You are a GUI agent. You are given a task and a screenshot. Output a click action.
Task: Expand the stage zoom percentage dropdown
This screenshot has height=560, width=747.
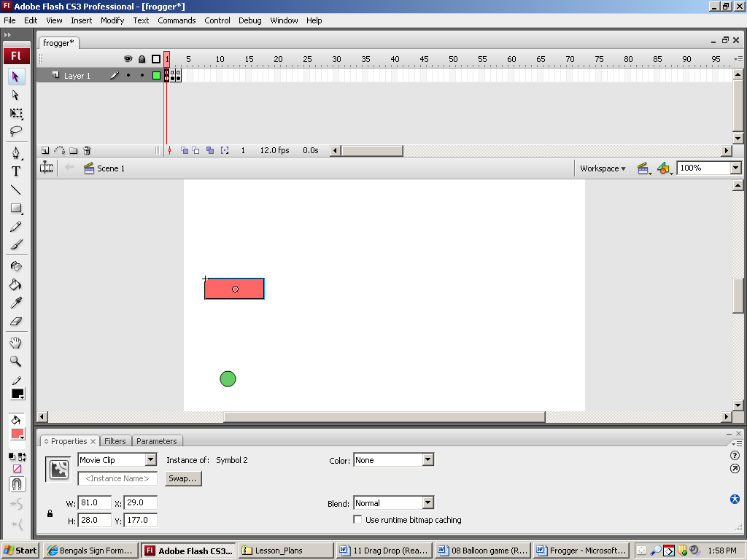[x=735, y=168]
